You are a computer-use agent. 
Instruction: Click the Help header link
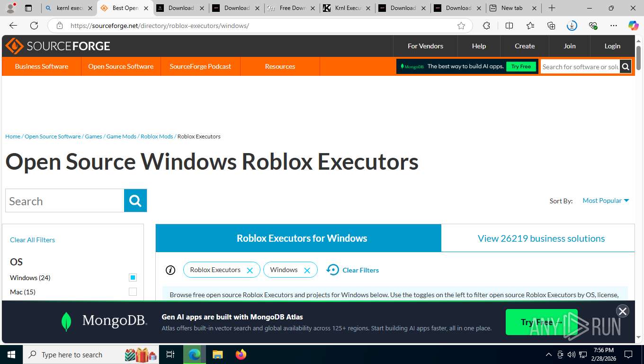[479, 46]
